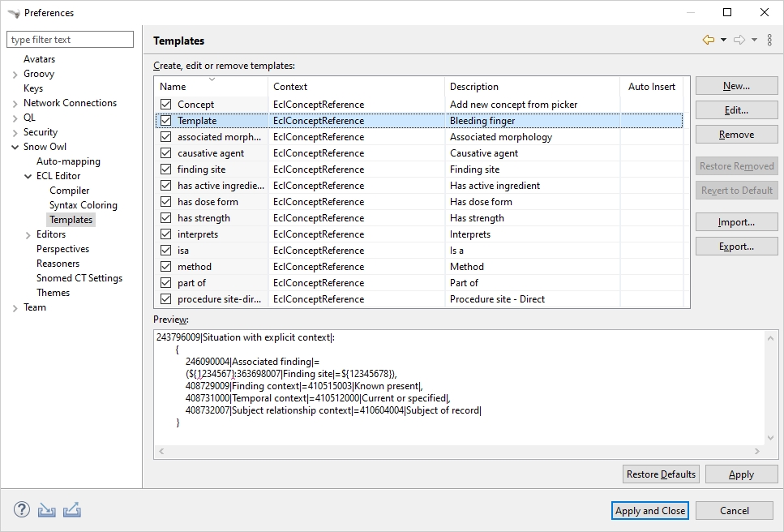Expand the Editors tree node
Viewport: 784px width, 532px height.
coord(28,235)
